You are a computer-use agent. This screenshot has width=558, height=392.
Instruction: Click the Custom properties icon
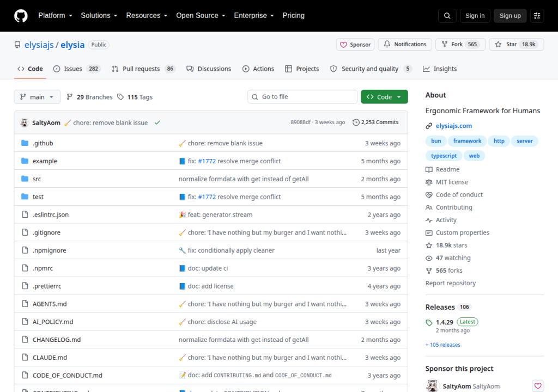point(429,232)
